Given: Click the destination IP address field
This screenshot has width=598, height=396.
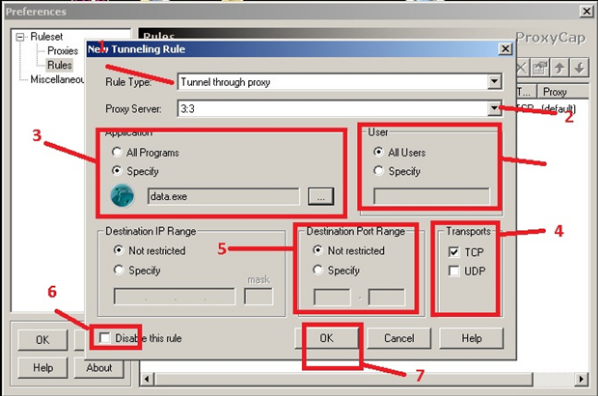Looking at the screenshot, I should pyautogui.click(x=175, y=296).
